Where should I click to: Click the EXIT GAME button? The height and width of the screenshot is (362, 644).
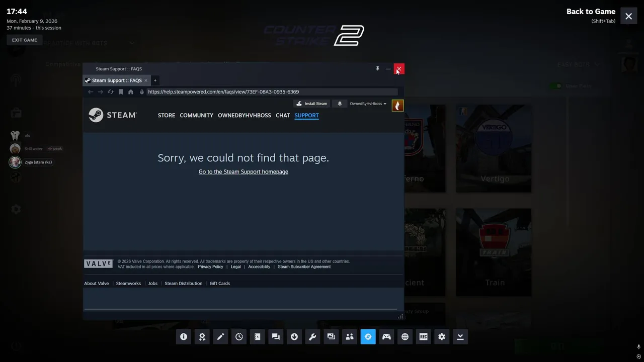click(x=25, y=40)
